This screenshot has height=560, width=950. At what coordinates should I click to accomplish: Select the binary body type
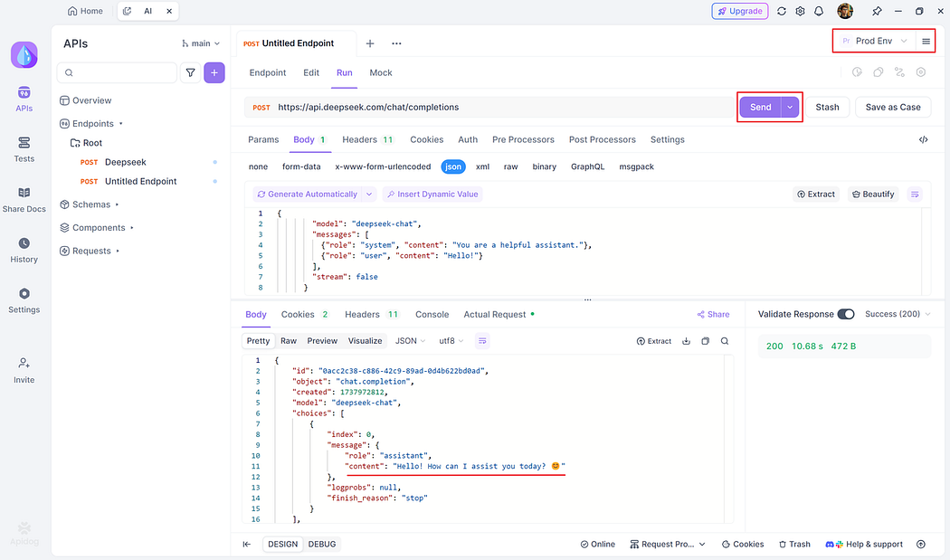tap(544, 166)
